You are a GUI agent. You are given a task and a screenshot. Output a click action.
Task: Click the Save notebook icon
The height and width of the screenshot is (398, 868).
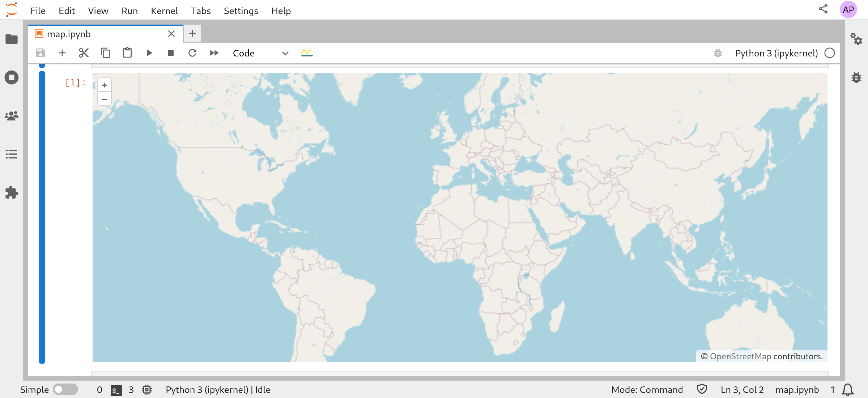pos(41,53)
